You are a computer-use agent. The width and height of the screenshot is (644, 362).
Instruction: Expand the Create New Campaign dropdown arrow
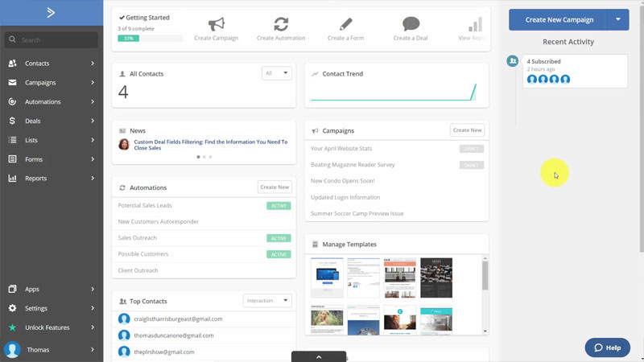(x=617, y=19)
